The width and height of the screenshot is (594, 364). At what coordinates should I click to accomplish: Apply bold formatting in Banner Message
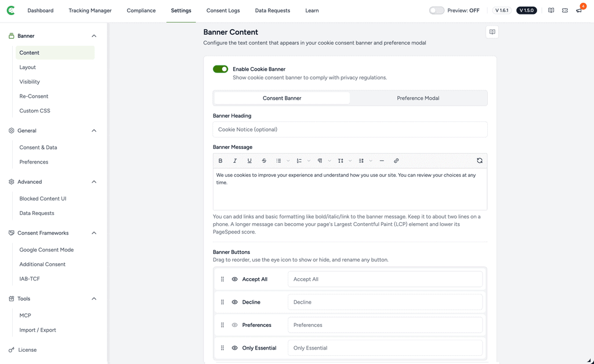coord(220,161)
